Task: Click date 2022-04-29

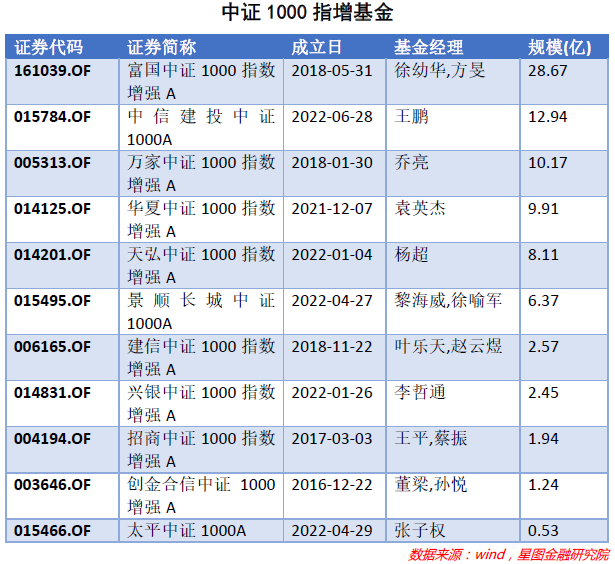Action: click(x=332, y=531)
